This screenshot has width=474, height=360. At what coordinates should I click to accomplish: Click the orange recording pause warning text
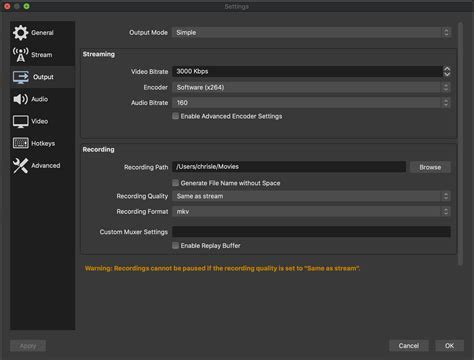coord(222,268)
